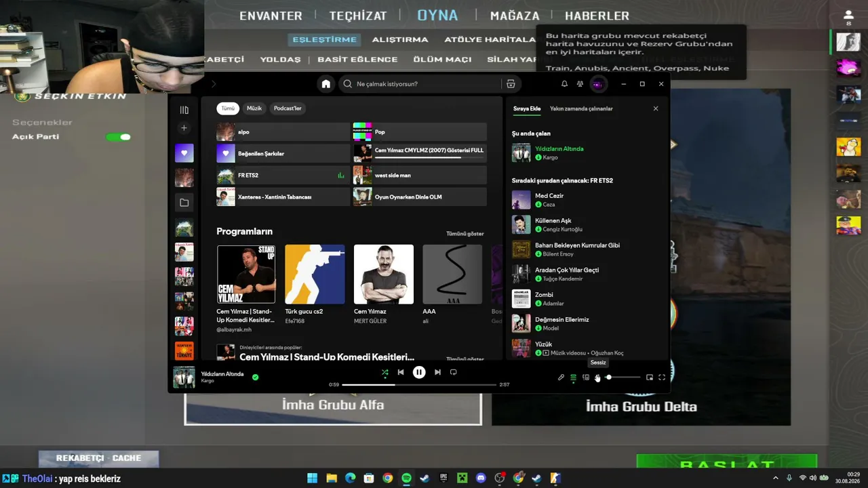868x488 pixels.
Task: Click the Spotify search field
Action: (x=420, y=84)
